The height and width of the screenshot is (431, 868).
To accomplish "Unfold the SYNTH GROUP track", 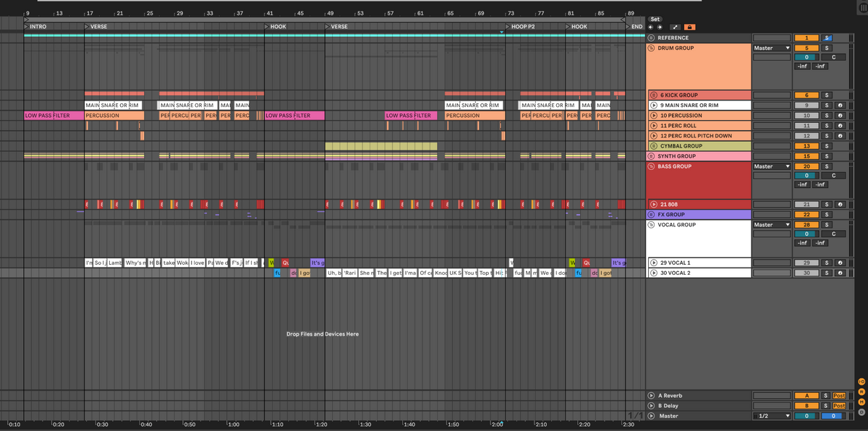I will tap(651, 156).
